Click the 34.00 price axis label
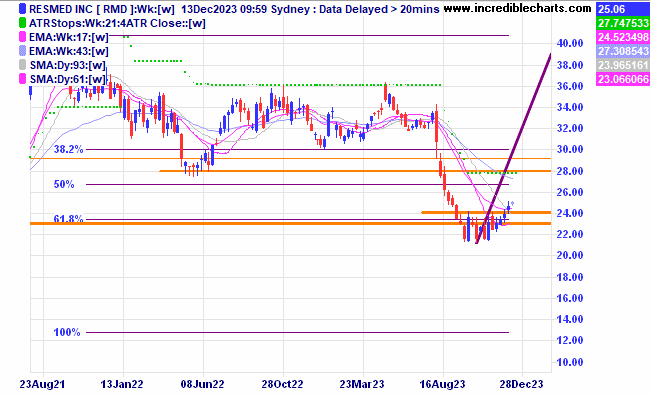 point(570,107)
